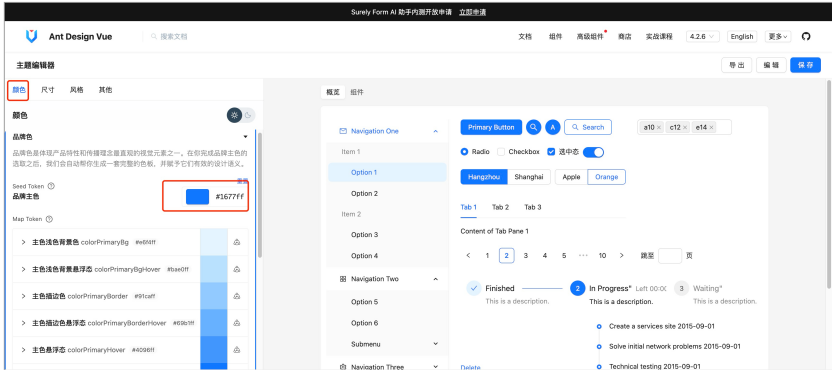Click the Finished step checkmark icon
Screen dimensions: 832x370
[x=474, y=288]
